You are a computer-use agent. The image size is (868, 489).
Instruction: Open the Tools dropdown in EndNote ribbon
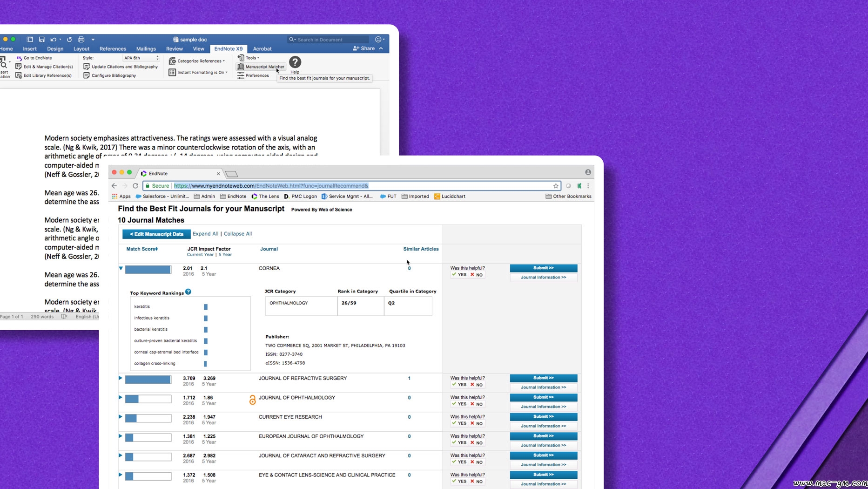[x=249, y=58]
